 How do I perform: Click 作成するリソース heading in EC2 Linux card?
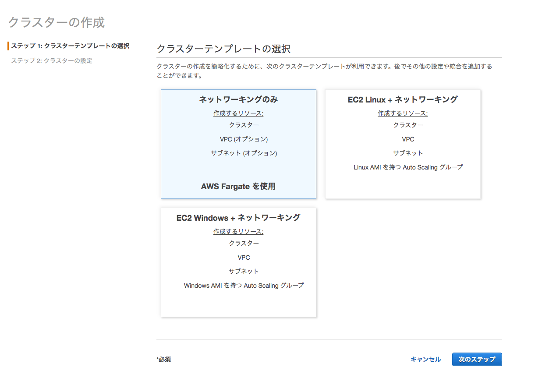pos(402,113)
